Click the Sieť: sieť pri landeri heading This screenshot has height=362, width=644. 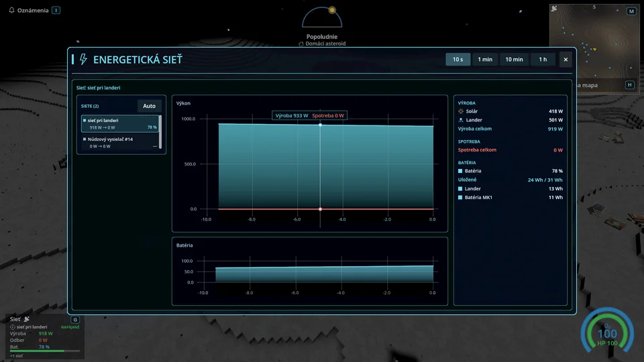[x=98, y=88]
